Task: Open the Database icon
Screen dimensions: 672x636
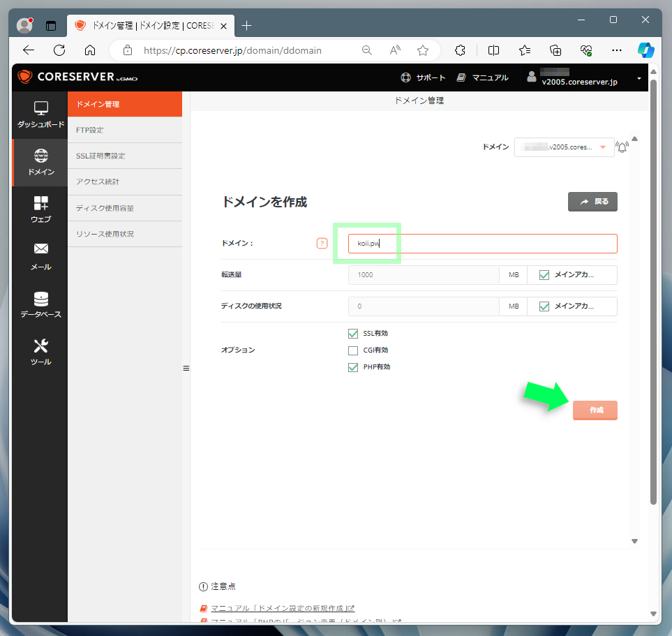Action: coord(40,299)
